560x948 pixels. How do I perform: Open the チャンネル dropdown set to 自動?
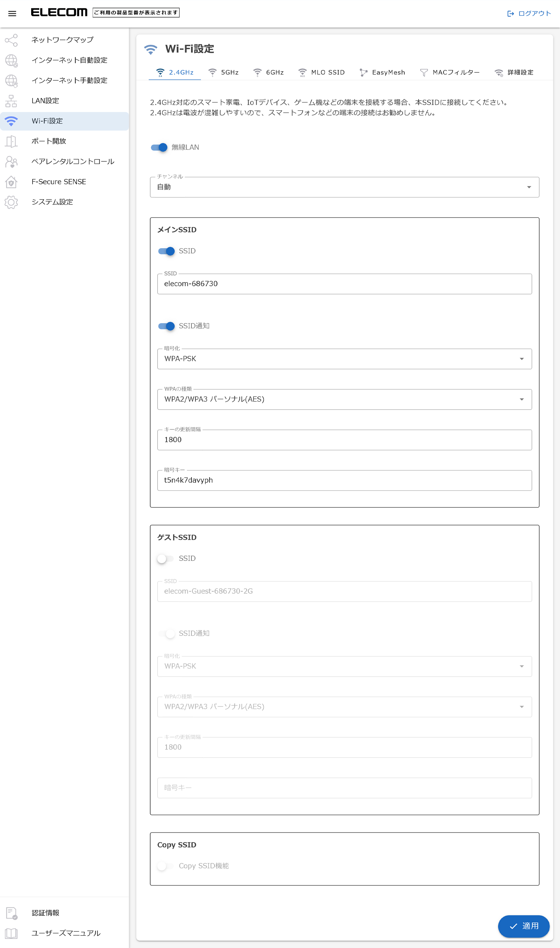pyautogui.click(x=344, y=187)
